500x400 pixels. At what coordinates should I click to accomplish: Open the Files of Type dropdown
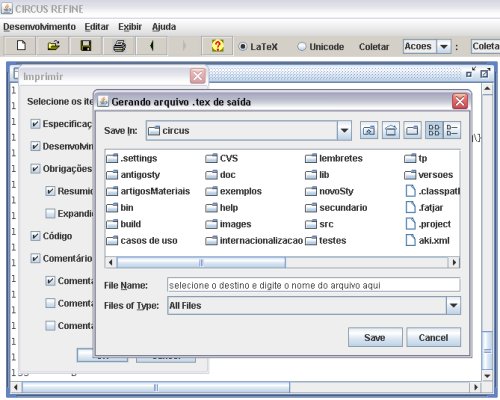[x=453, y=306]
